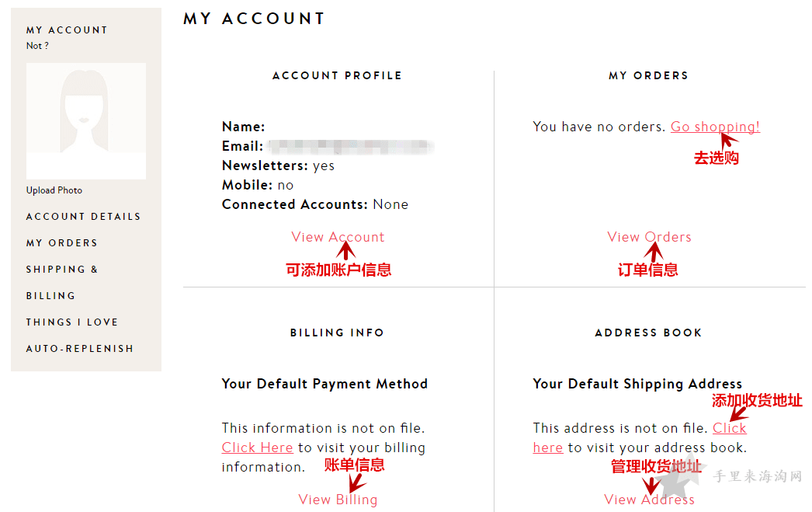
Task: Open the View Address link
Action: [x=650, y=500]
